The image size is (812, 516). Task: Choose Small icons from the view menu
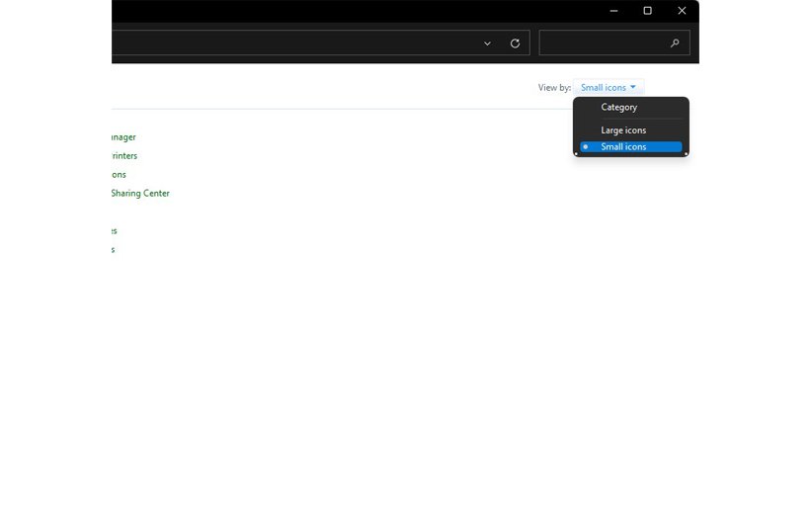pyautogui.click(x=623, y=147)
